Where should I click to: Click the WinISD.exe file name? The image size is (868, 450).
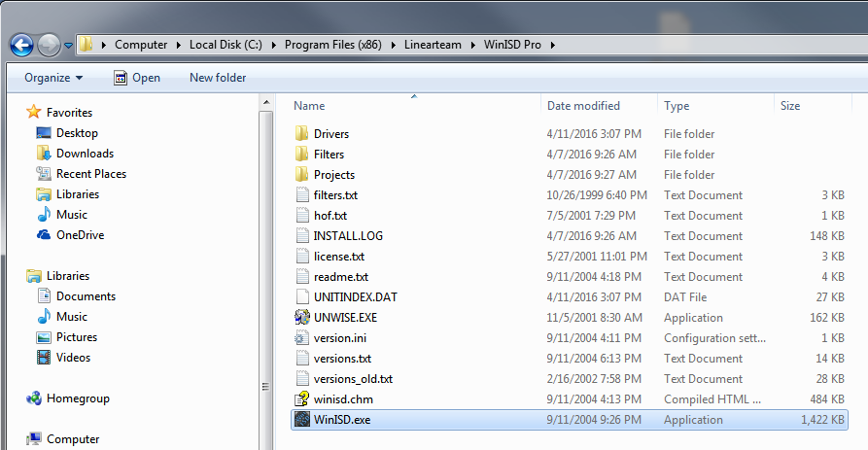[x=342, y=420]
